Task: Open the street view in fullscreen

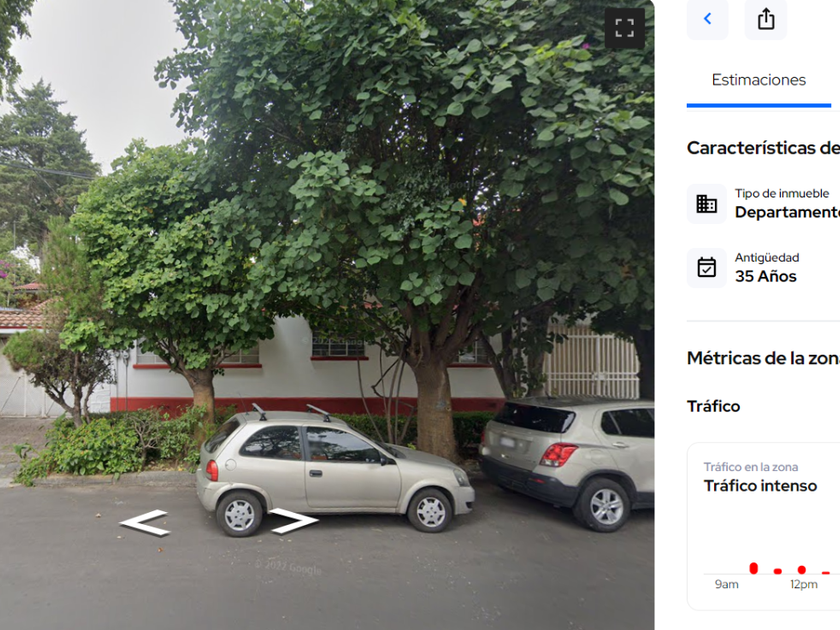Action: click(x=624, y=28)
